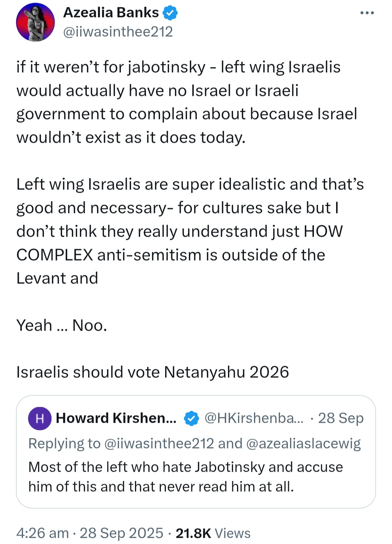Image resolution: width=392 pixels, height=544 pixels.
Task: Click the 28 Sep 2025 post date
Action: pos(122,533)
